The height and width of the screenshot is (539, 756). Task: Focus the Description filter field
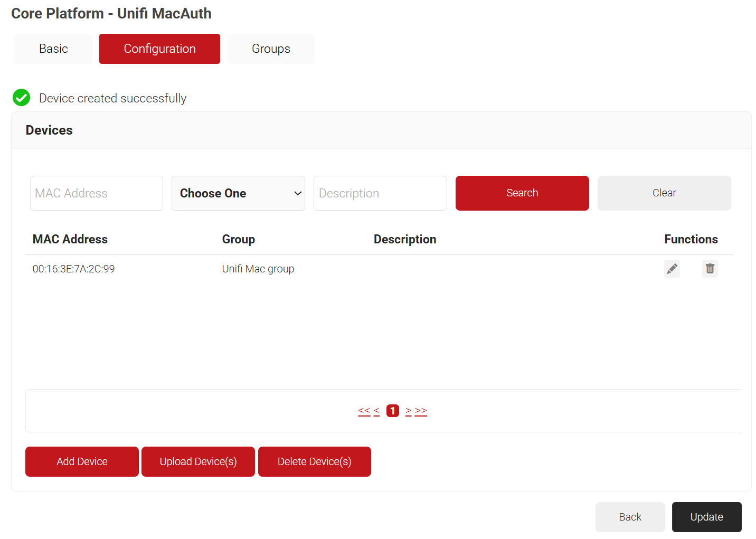coord(380,193)
